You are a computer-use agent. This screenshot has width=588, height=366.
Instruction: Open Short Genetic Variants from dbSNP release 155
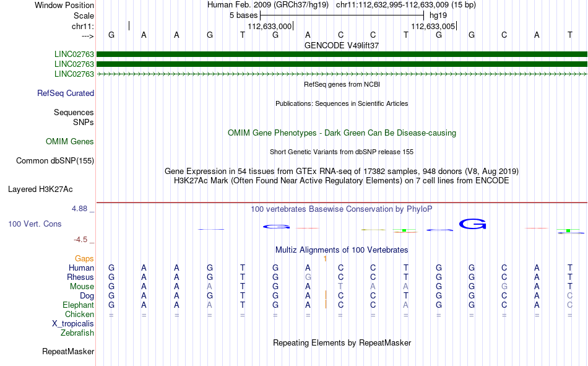[x=342, y=152]
